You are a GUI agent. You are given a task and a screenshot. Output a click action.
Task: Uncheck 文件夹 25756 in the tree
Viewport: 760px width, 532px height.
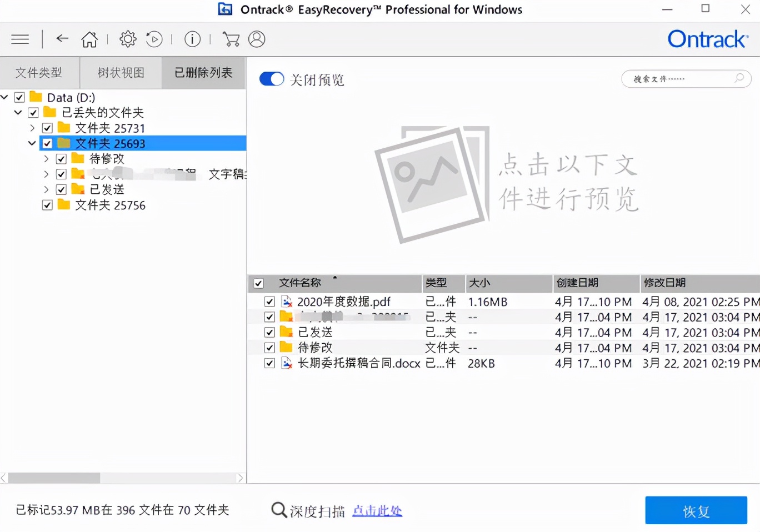tap(47, 205)
